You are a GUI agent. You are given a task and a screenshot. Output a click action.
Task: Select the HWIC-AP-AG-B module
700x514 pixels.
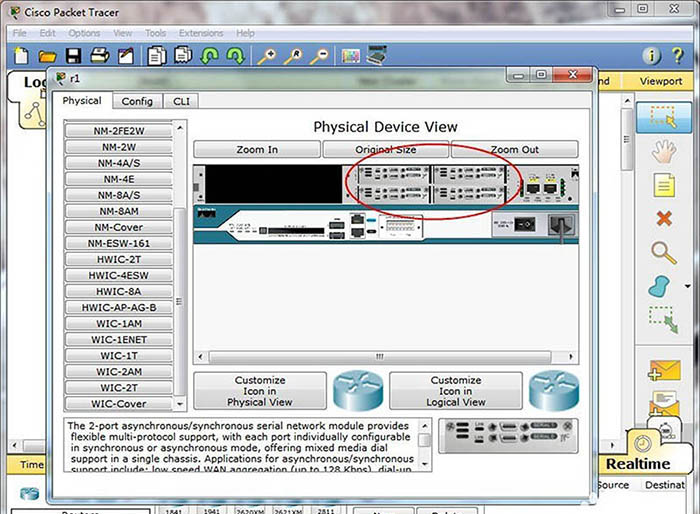click(119, 308)
